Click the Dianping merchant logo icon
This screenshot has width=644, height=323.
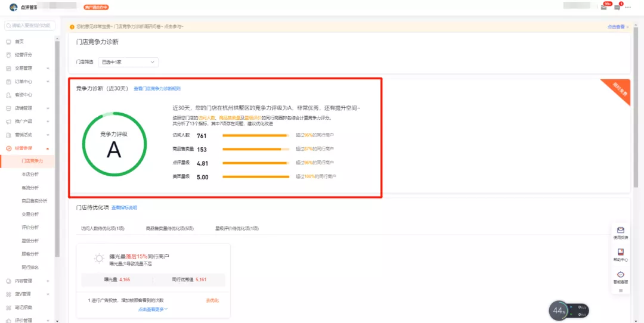(x=14, y=7)
